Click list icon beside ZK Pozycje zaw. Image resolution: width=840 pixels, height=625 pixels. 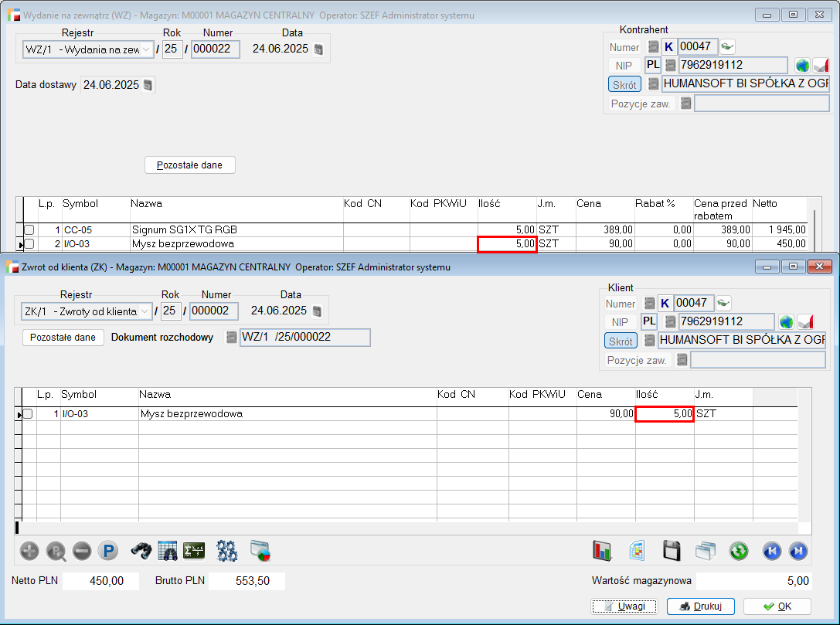click(682, 360)
